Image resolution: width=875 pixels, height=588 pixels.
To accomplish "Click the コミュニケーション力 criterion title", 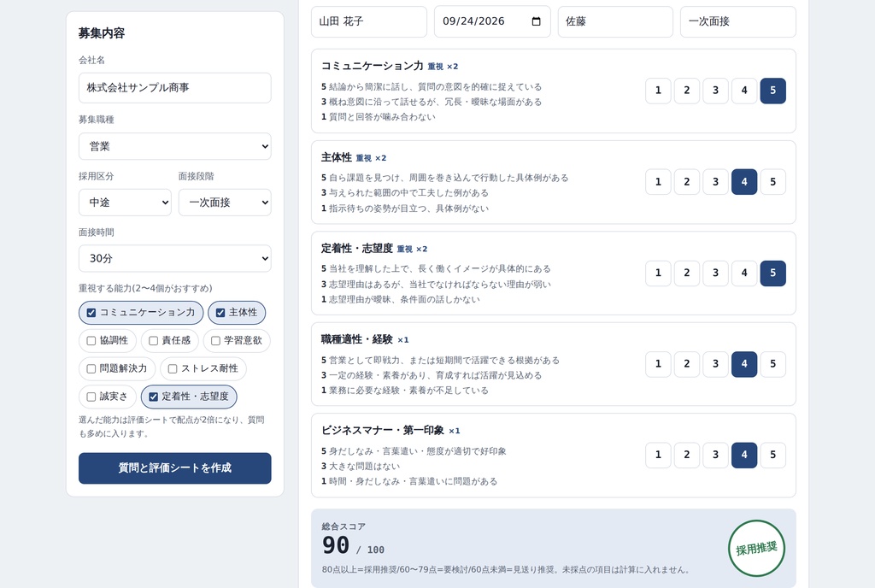I will [373, 66].
